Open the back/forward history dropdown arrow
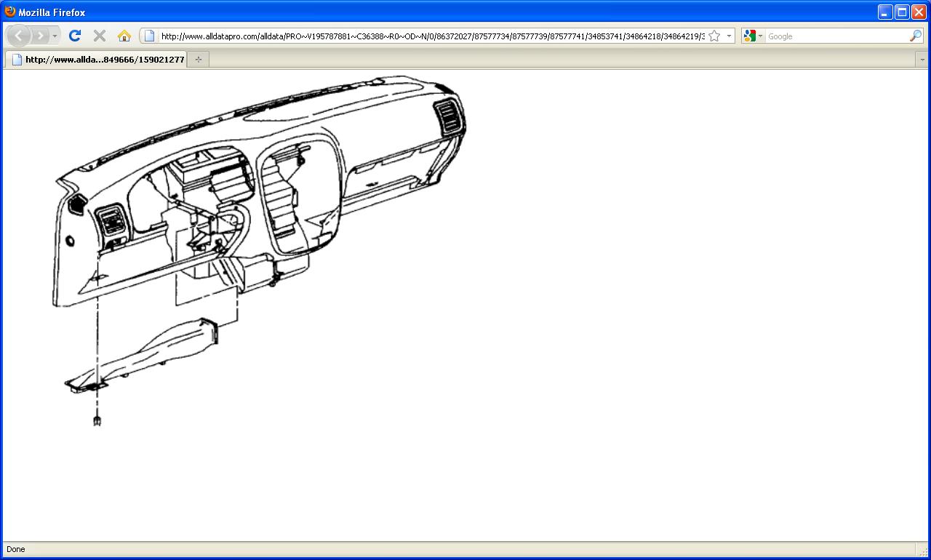 coord(55,36)
